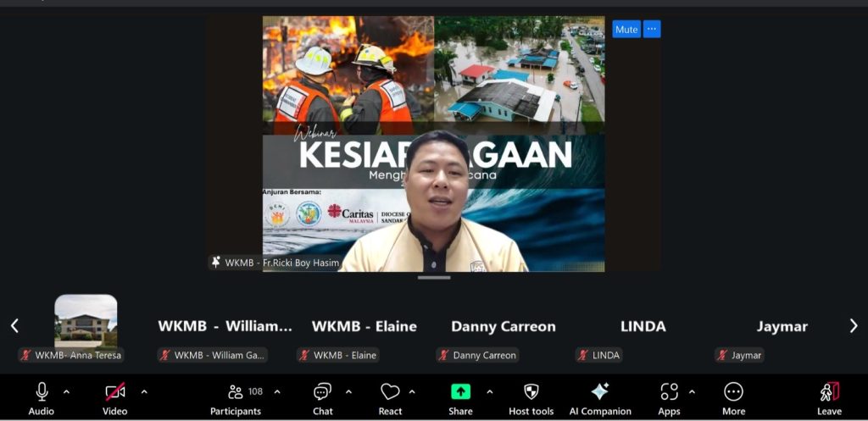The height and width of the screenshot is (421, 868).
Task: Toggle the Audio microphone on or off
Action: click(x=42, y=392)
